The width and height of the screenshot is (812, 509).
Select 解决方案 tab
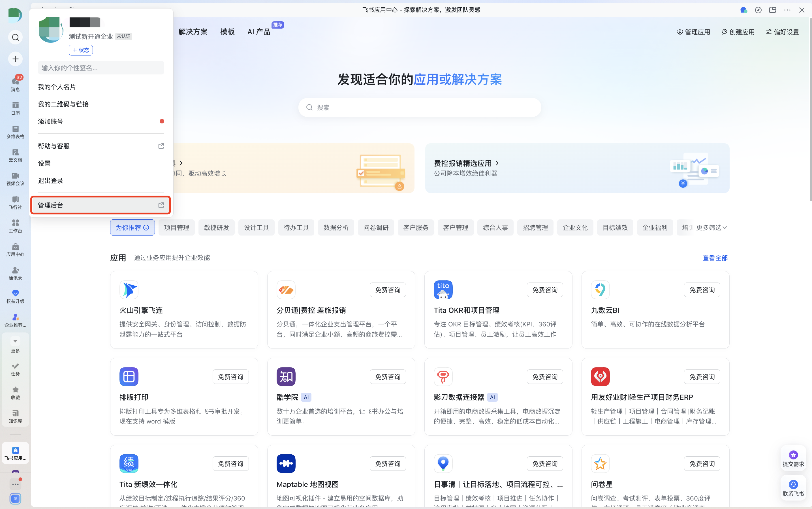(193, 32)
